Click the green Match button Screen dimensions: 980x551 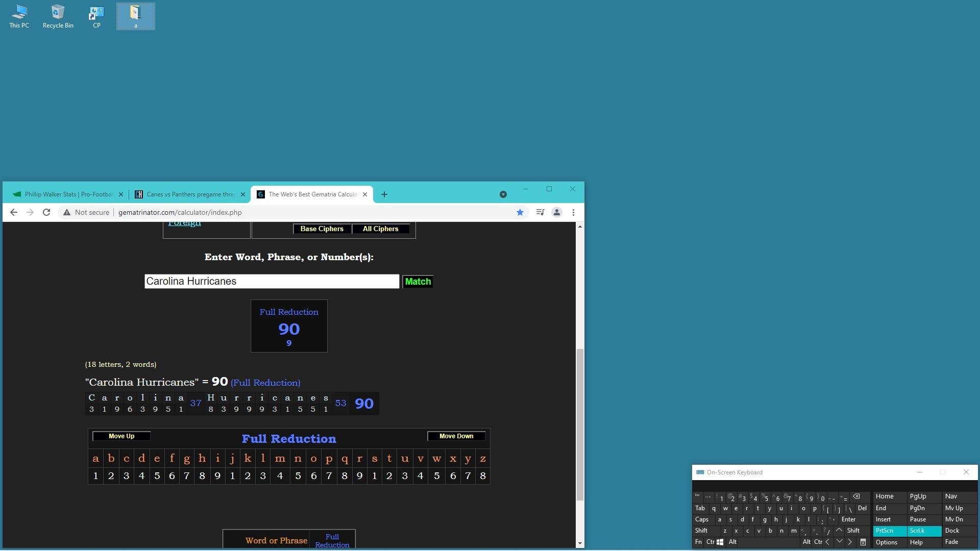pyautogui.click(x=418, y=282)
